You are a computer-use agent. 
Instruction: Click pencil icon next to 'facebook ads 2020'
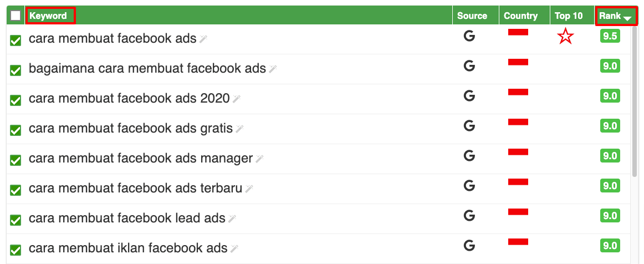tap(236, 99)
